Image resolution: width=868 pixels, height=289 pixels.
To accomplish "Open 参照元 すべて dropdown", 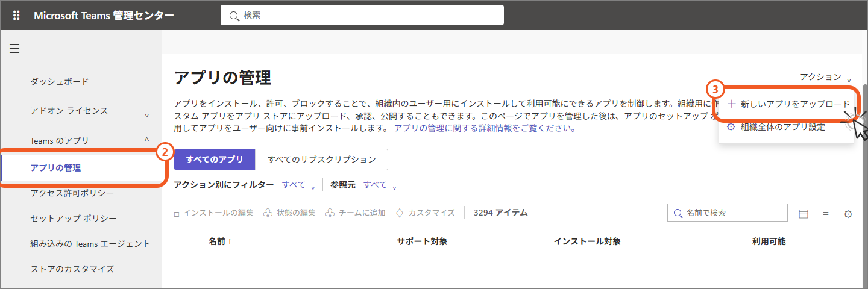I will (x=380, y=185).
